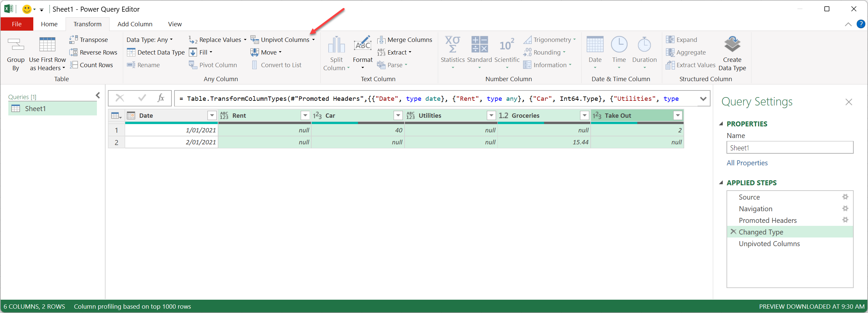This screenshot has height=313, width=868.
Task: Close the Query Settings pane
Action: click(x=848, y=102)
